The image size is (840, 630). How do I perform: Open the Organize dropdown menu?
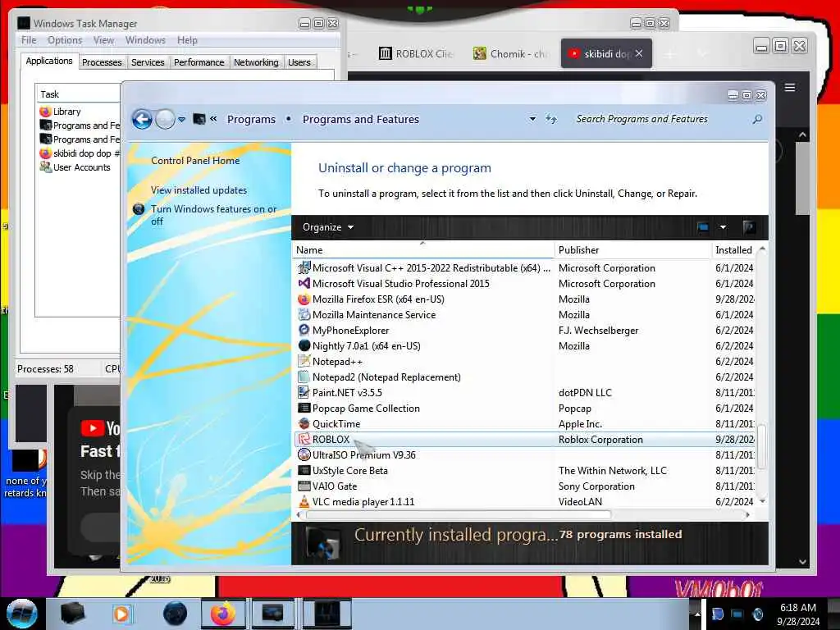(x=328, y=227)
